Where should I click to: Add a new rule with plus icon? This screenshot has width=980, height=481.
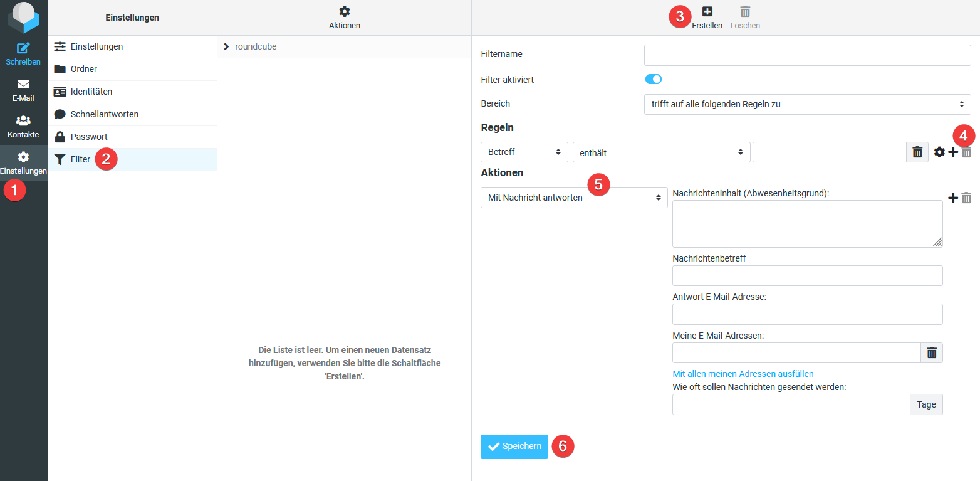coord(952,152)
